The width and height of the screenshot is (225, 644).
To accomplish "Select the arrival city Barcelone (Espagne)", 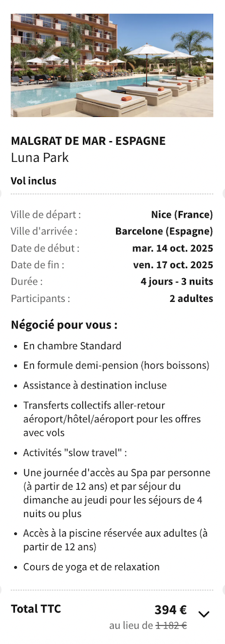I will [x=164, y=231].
